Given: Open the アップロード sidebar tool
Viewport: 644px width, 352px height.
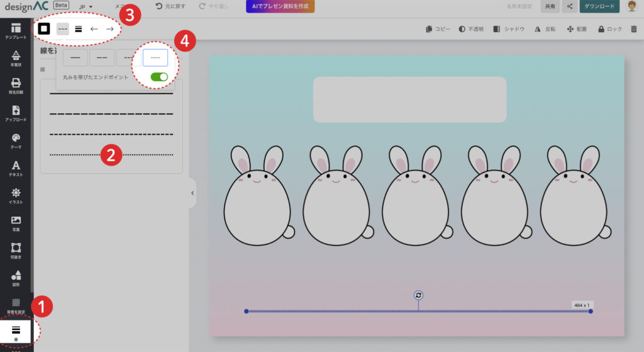Looking at the screenshot, I should click(16, 113).
